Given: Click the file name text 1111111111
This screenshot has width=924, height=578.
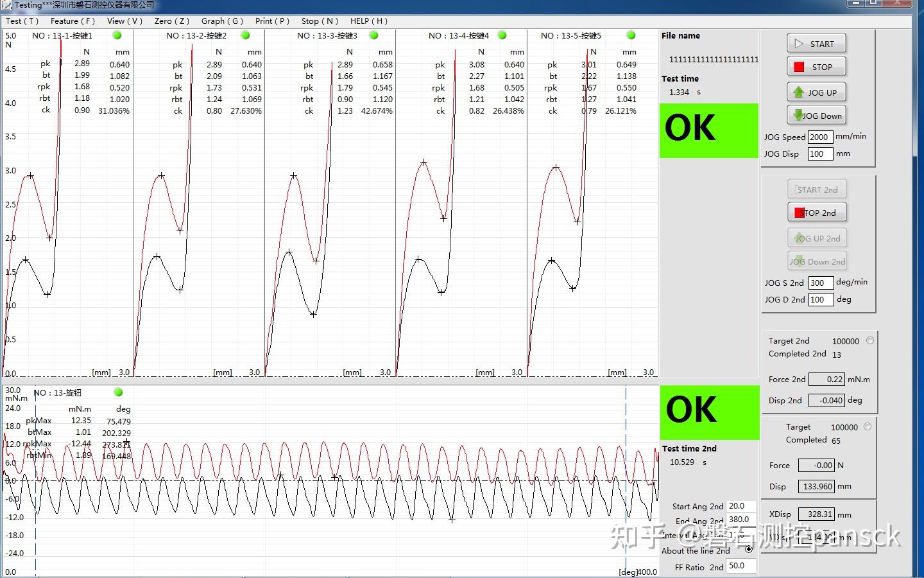Looking at the screenshot, I should coord(714,59).
